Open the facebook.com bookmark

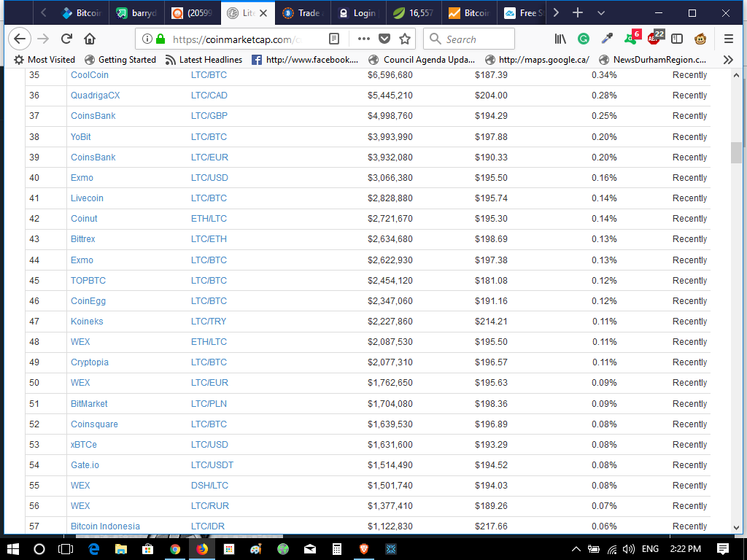tap(305, 60)
